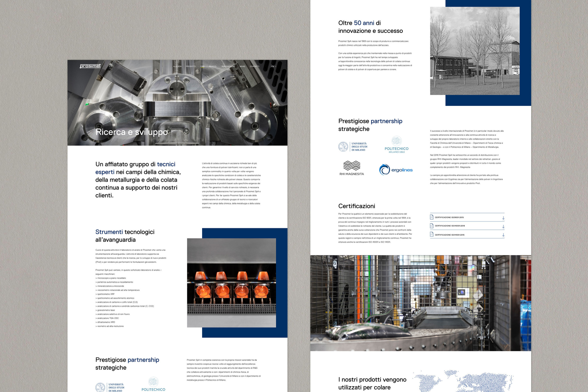Open the Prodotti menu item
The image size is (588, 392).
point(191,66)
